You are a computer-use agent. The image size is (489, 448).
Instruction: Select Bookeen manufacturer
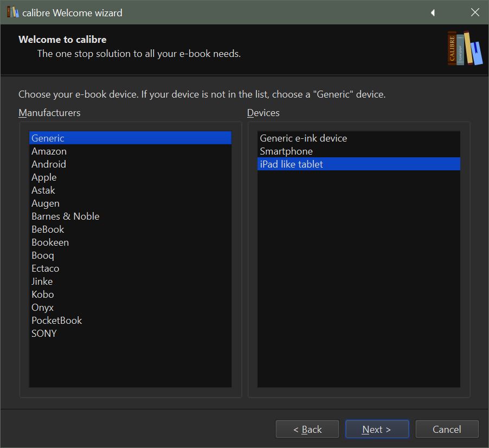130,242
